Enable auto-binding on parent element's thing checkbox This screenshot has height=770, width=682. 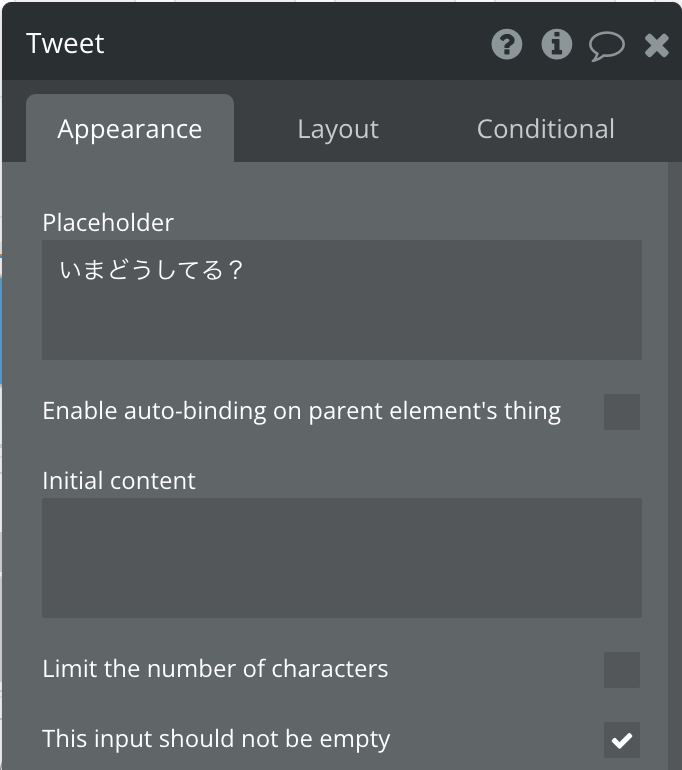point(622,412)
